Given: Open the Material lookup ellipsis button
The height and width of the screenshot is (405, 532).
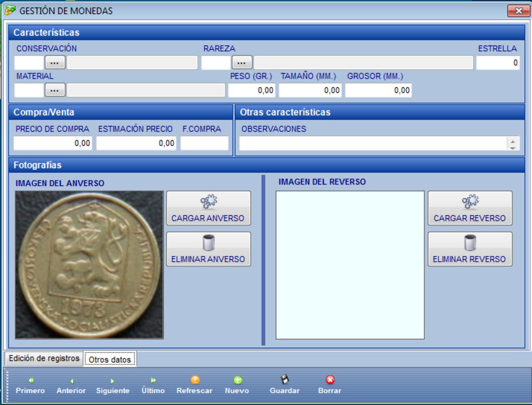Looking at the screenshot, I should [x=55, y=91].
